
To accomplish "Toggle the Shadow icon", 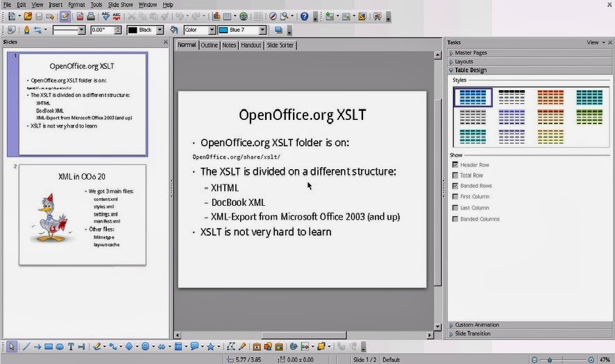I will click(x=278, y=30).
